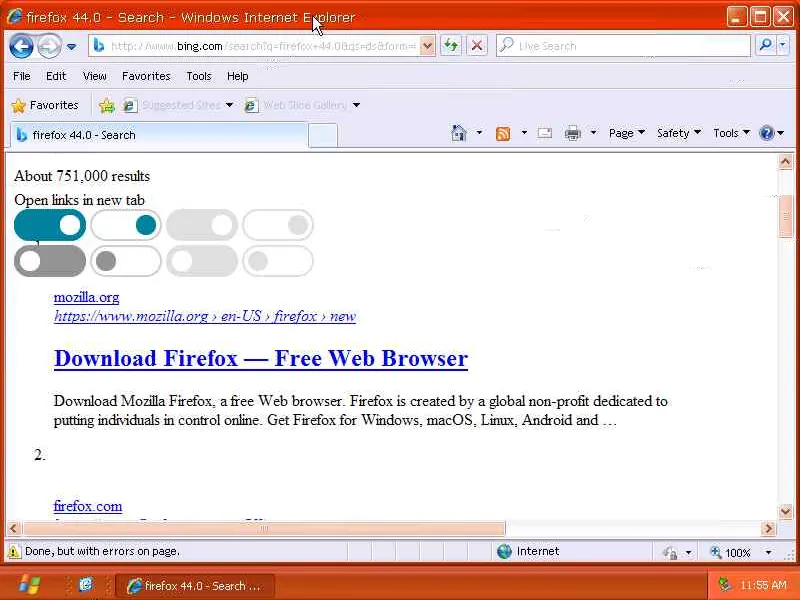Click the Forward navigation button
Image resolution: width=800 pixels, height=600 pixels.
pos(48,46)
